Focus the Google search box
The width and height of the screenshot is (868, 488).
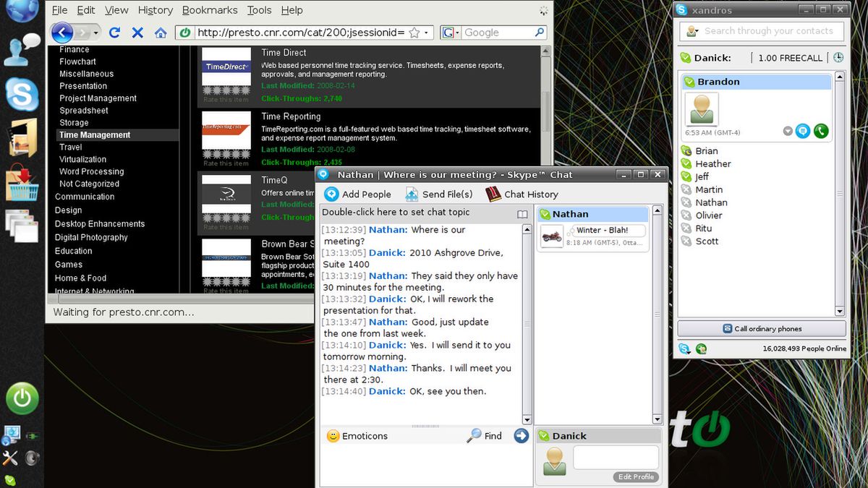[498, 33]
